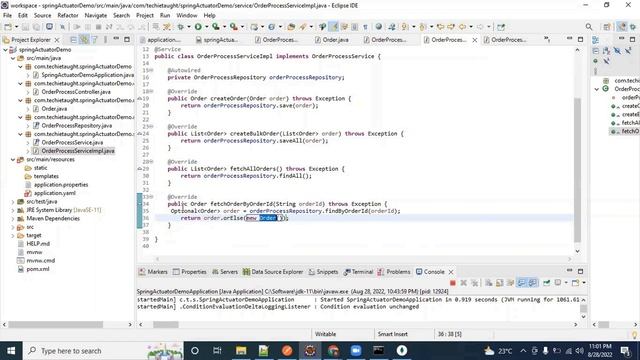The width and height of the screenshot is (640, 360).
Task: Open pom.xml in Project Explorer
Action: point(38,269)
